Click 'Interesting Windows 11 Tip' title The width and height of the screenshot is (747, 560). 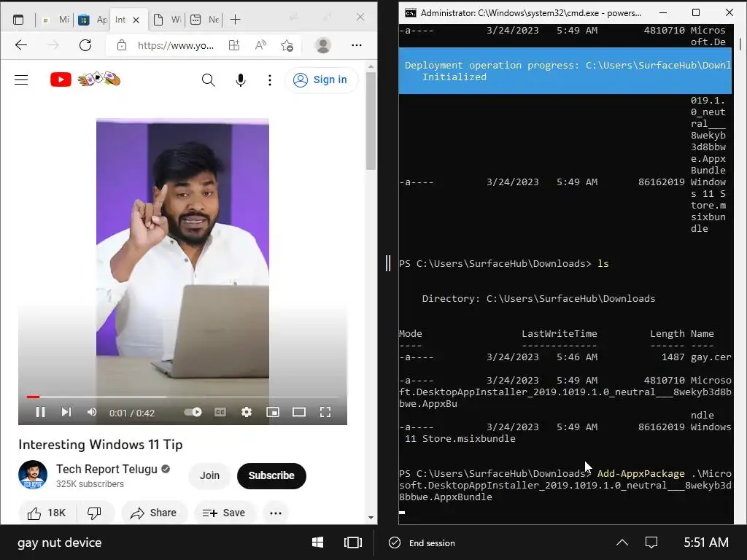[x=101, y=444]
